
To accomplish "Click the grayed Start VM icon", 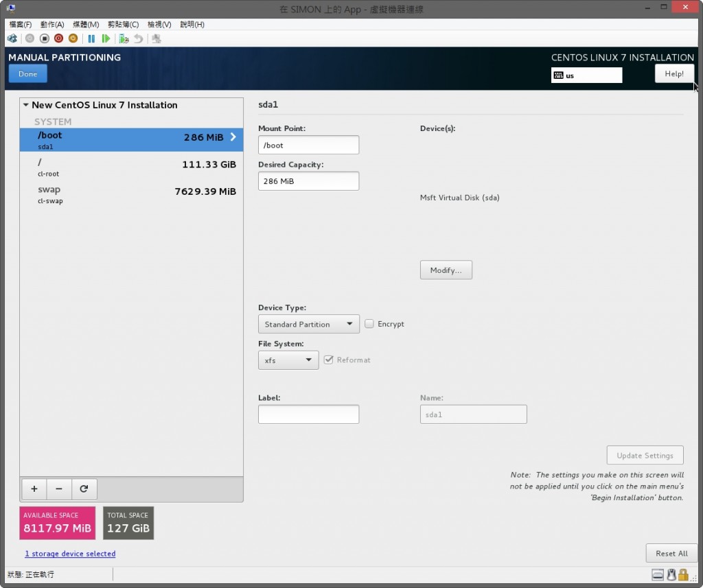I will coord(30,38).
